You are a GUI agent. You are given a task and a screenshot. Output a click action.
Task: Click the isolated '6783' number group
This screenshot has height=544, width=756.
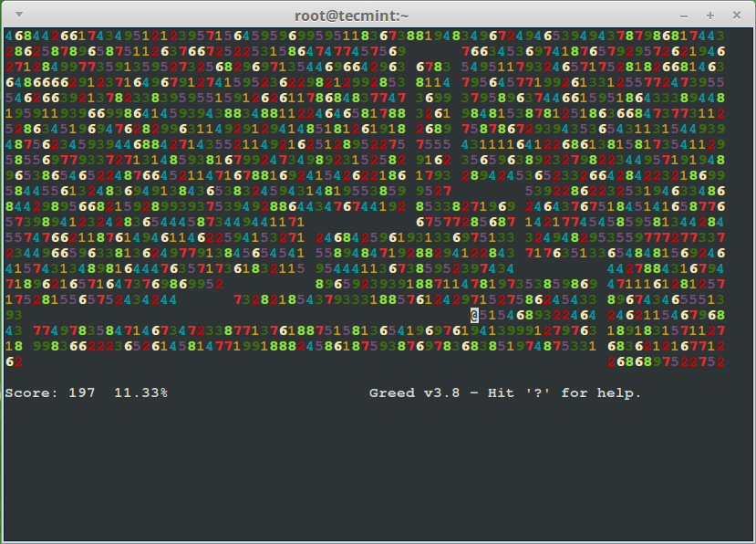pyautogui.click(x=433, y=67)
